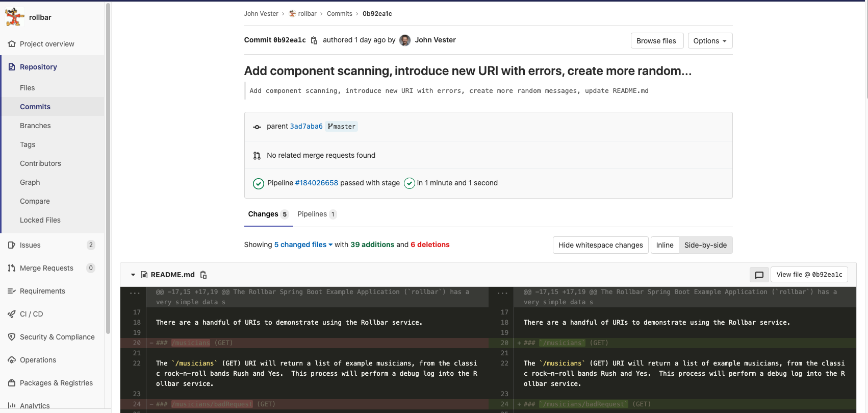Click the stage passed check icon
The height and width of the screenshot is (413, 868).
[x=409, y=183]
